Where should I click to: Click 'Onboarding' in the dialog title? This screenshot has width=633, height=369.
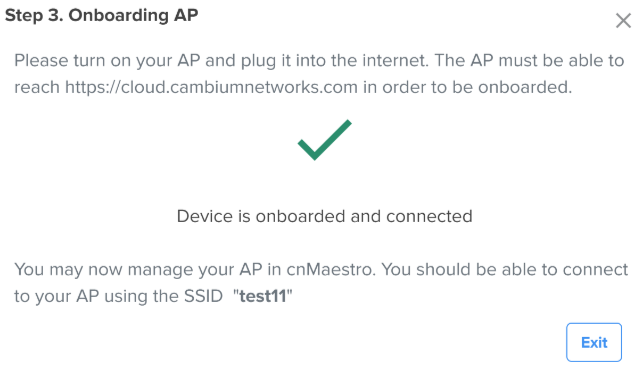coord(118,15)
